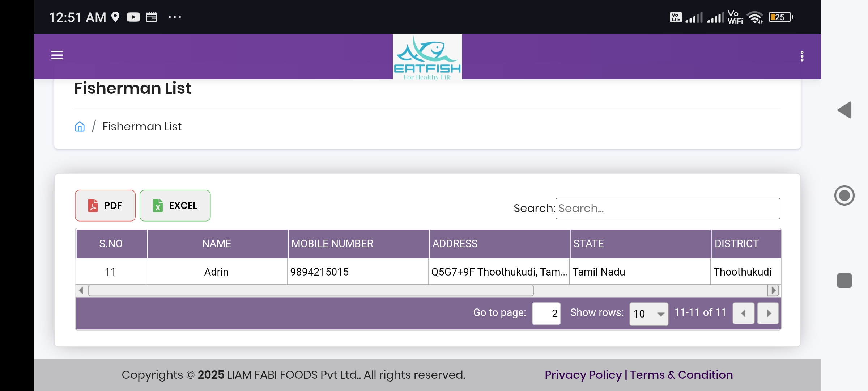Sort the table by S.NO column

pyautogui.click(x=111, y=244)
